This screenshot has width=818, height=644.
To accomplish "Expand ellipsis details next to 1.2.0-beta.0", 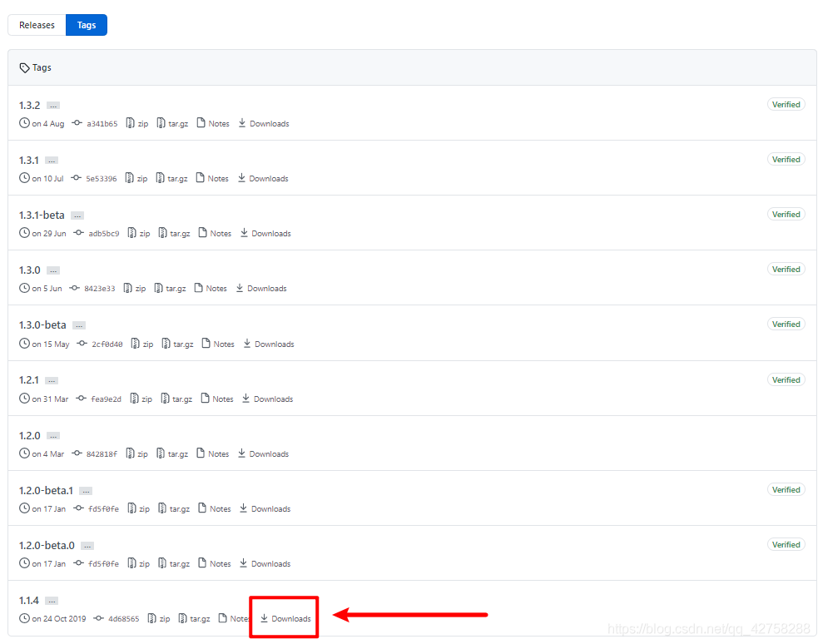I will (87, 546).
